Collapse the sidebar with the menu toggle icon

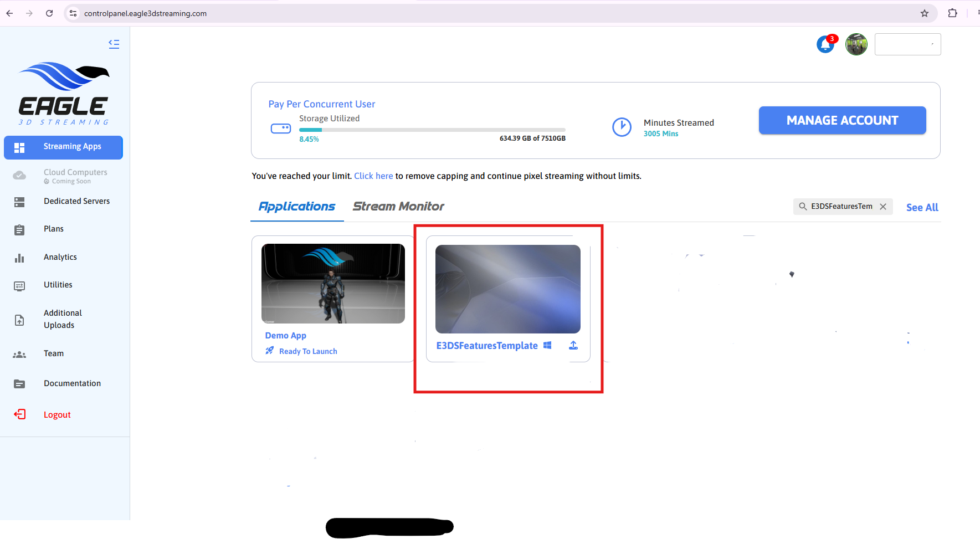click(x=114, y=44)
